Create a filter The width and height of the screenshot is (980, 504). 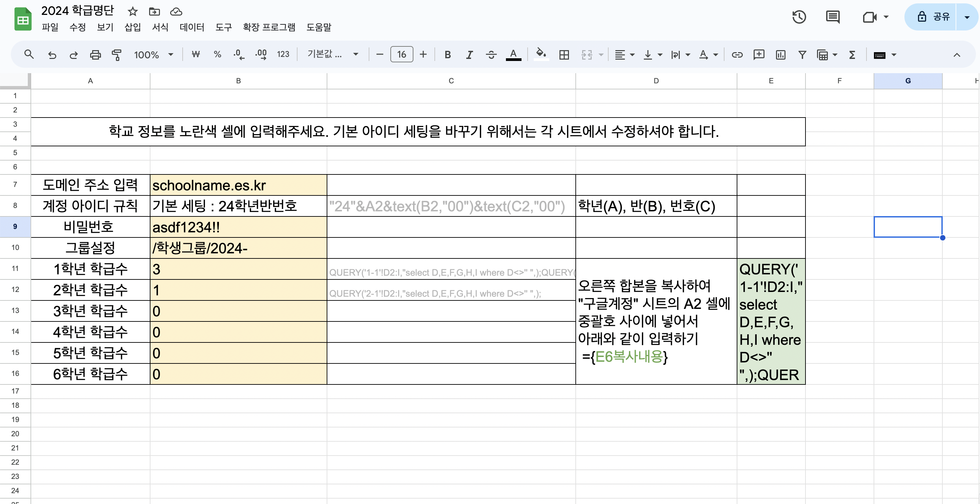point(802,55)
